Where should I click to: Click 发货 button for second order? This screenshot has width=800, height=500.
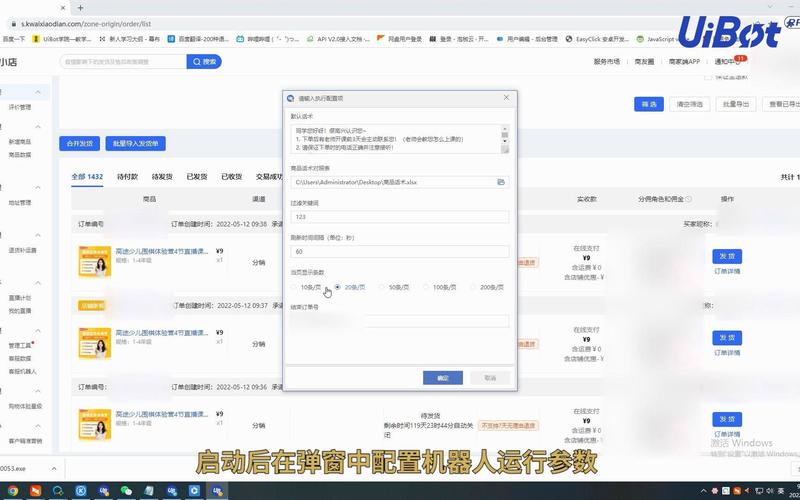(727, 338)
